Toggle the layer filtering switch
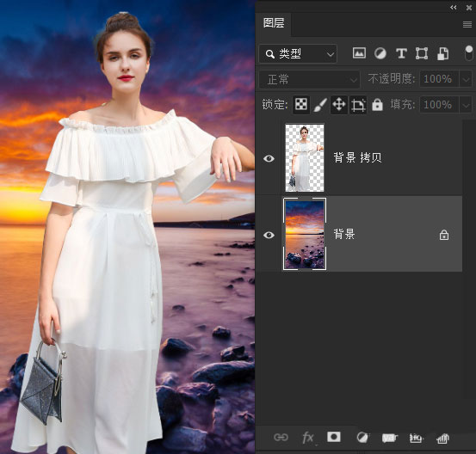Viewport: 476px width, 454px height. [469, 53]
